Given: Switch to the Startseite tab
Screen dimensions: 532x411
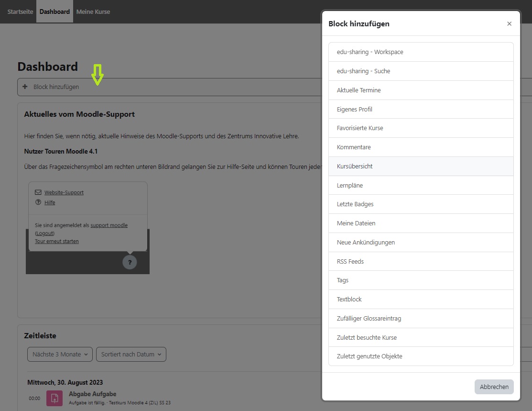Looking at the screenshot, I should 20,11.
